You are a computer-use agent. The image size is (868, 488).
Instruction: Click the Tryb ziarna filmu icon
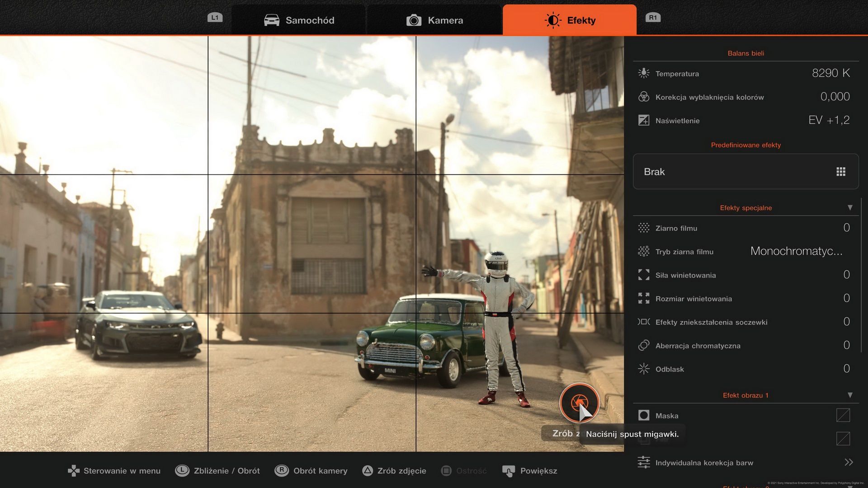pos(644,251)
